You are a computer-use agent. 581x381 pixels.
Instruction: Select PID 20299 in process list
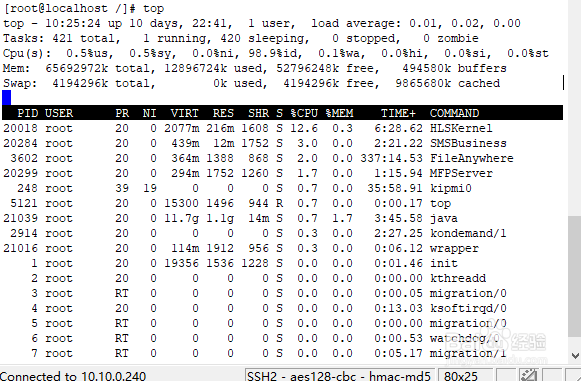click(20, 173)
